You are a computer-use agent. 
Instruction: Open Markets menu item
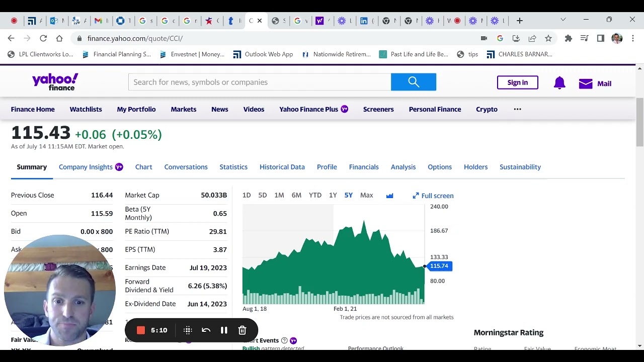tap(184, 109)
